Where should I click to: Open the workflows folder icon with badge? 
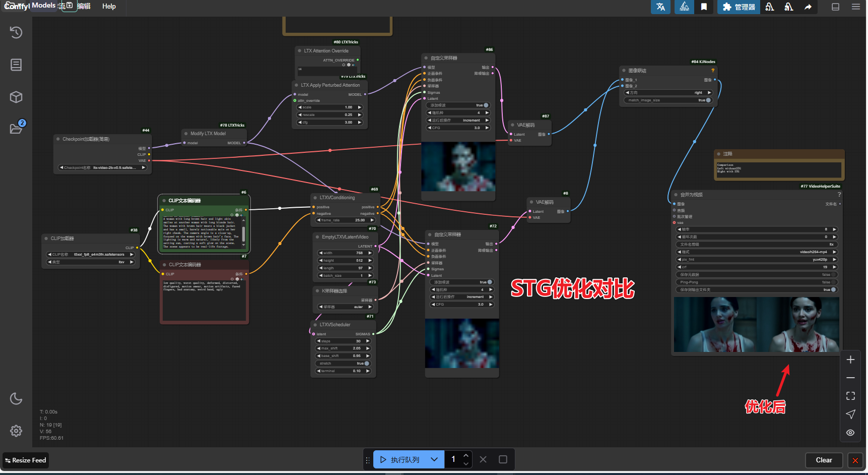[x=16, y=128]
